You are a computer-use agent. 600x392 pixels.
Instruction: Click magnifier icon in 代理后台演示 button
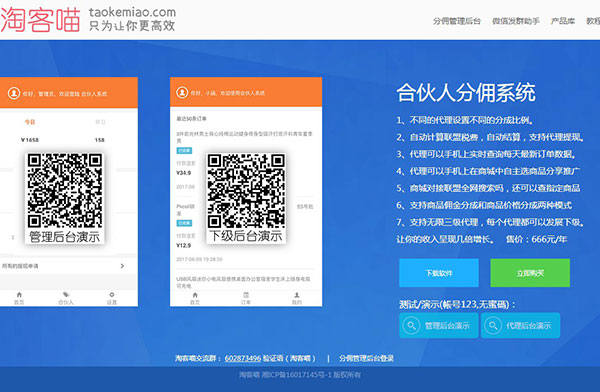(493, 326)
